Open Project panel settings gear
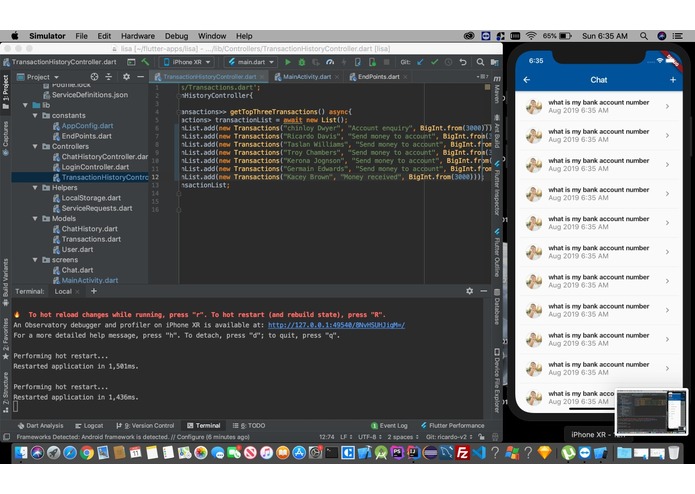This screenshot has height=494, width=695. click(x=126, y=77)
